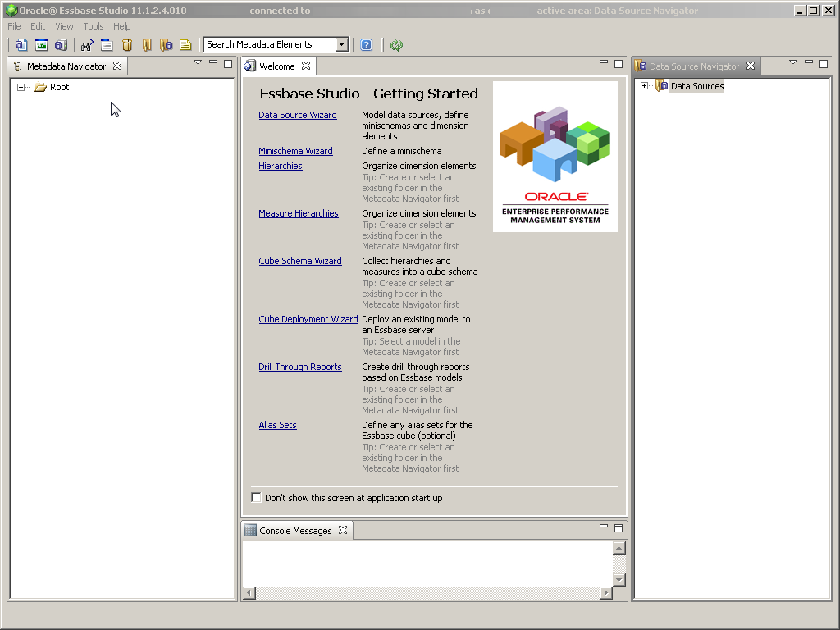Select the binoculars search toolbar icon

click(x=86, y=44)
